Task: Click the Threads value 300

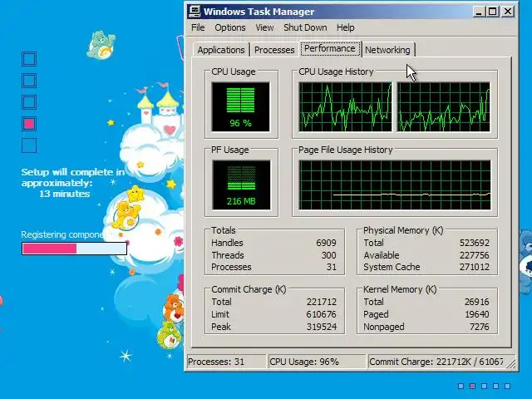Action: pos(329,255)
